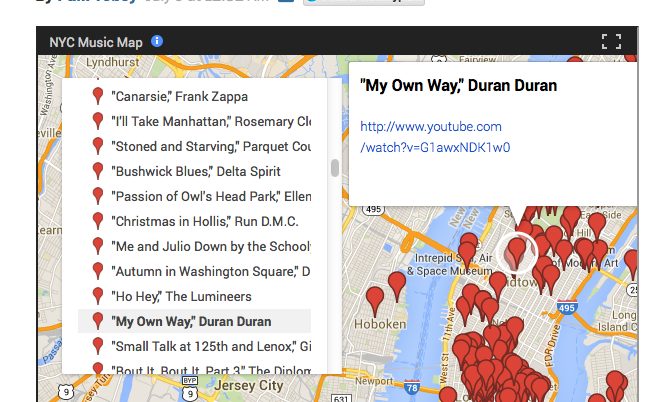669x402 pixels.
Task: Click pin icon beside "Autumn in Washington Square"
Action: (x=98, y=271)
